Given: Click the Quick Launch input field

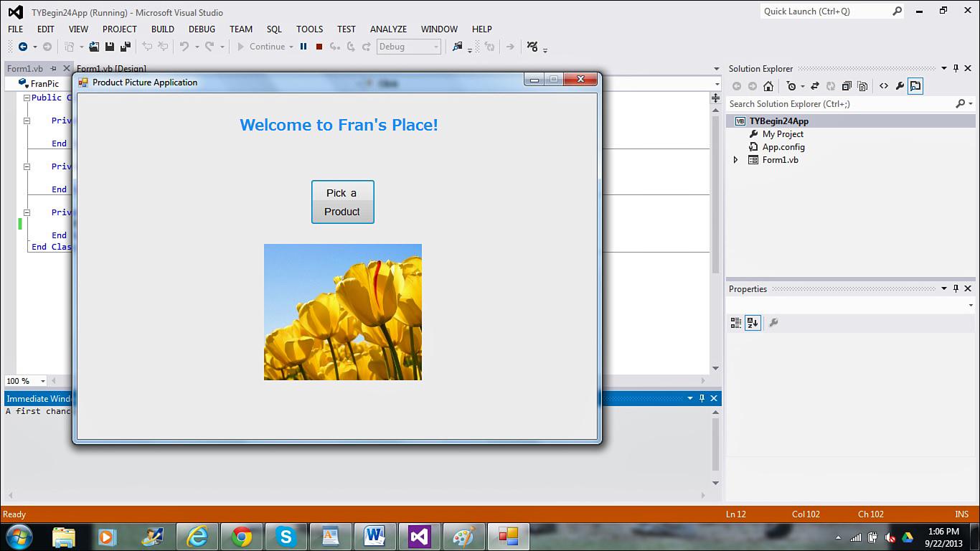Looking at the screenshot, I should (x=825, y=11).
